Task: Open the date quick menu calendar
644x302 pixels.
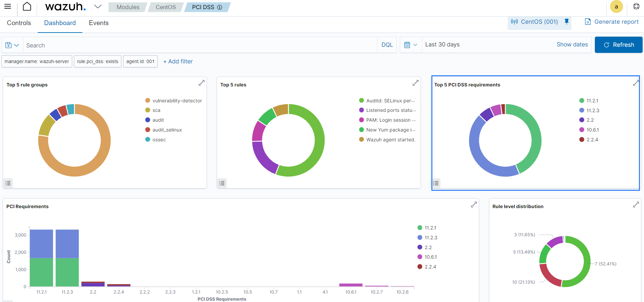Action: pos(411,45)
